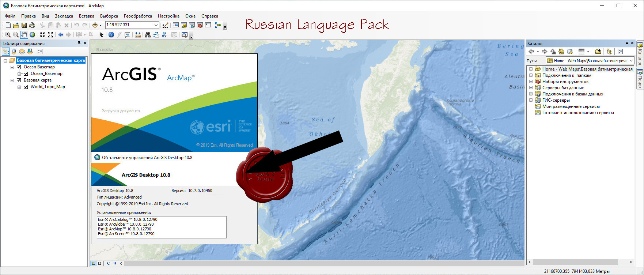Uncheck the Ocean Basemap group layer
This screenshot has height=275, width=644.
tap(19, 67)
